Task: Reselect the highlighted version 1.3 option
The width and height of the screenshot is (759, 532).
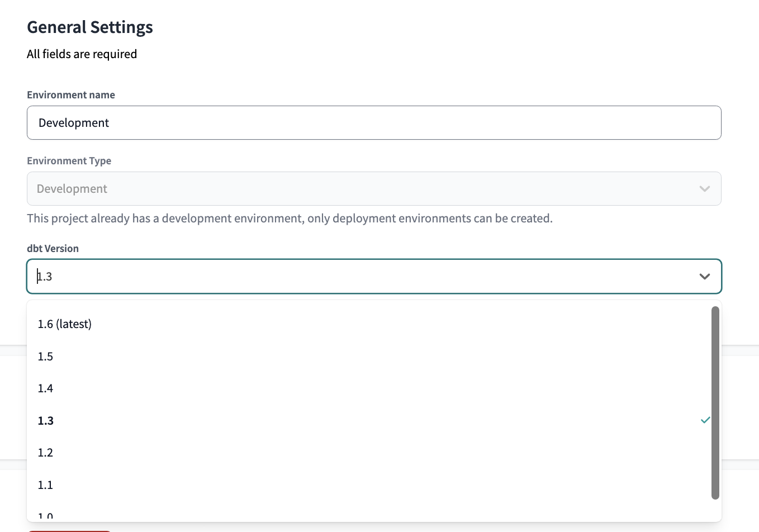Action: point(45,420)
